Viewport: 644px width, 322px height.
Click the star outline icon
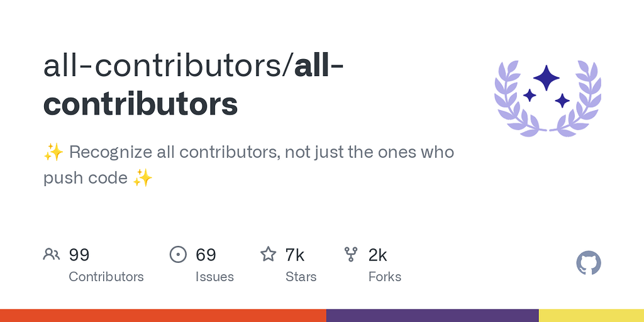tap(268, 254)
